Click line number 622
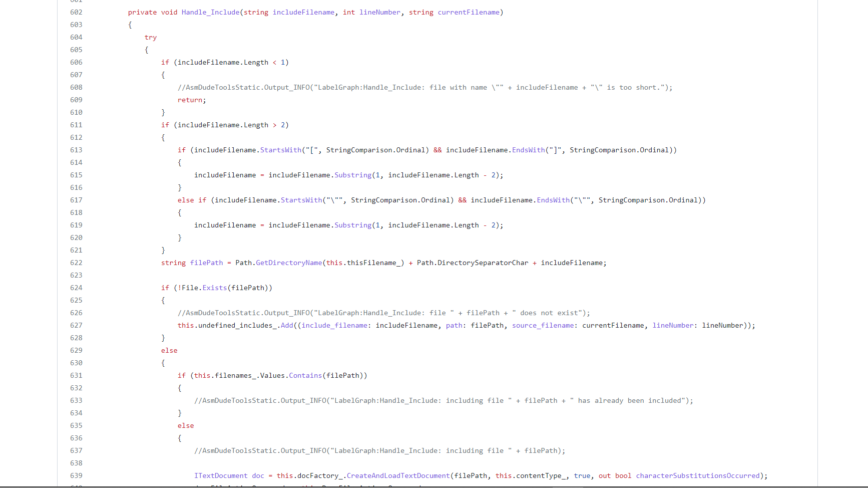 click(76, 263)
